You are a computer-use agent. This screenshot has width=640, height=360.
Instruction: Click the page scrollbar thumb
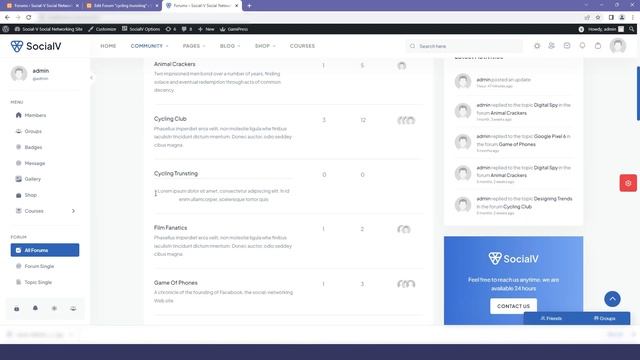click(x=638, y=93)
